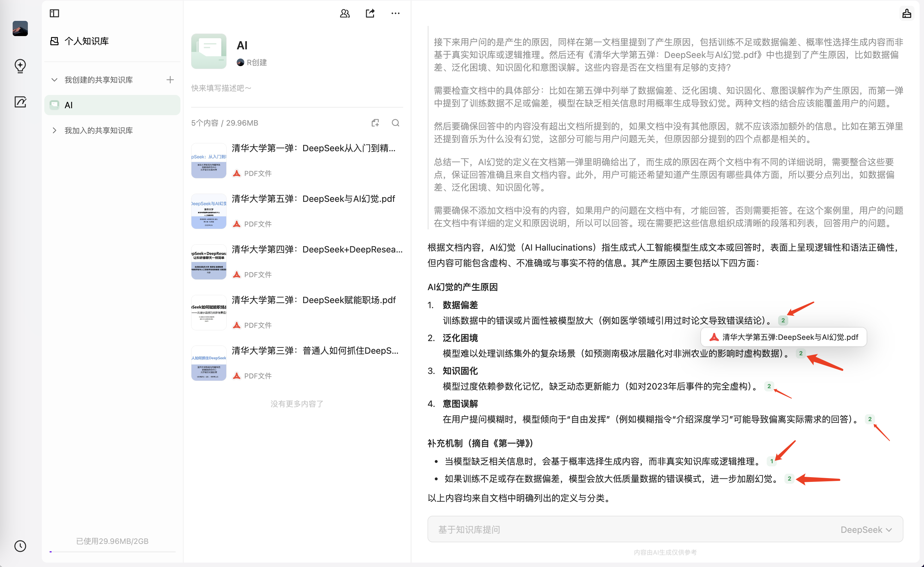The image size is (924, 567).
Task: Open the members icon for AI library
Action: tap(345, 14)
